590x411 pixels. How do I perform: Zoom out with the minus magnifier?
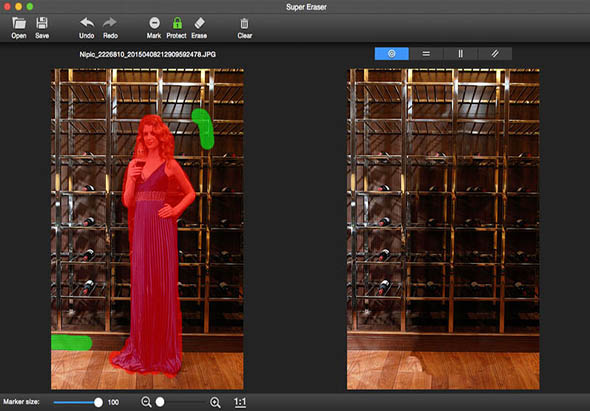click(146, 402)
